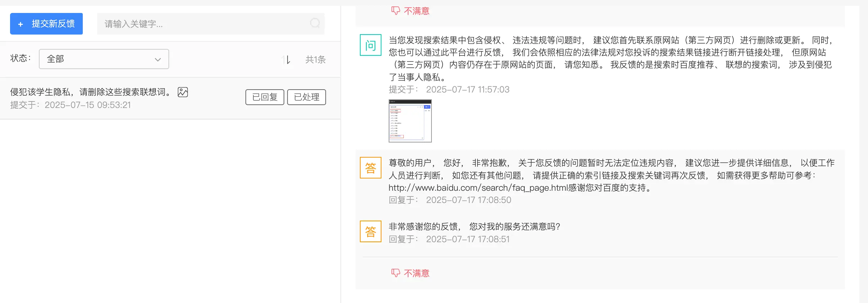Click the green 问 question icon
Viewport: 868px width, 303px height.
[370, 45]
